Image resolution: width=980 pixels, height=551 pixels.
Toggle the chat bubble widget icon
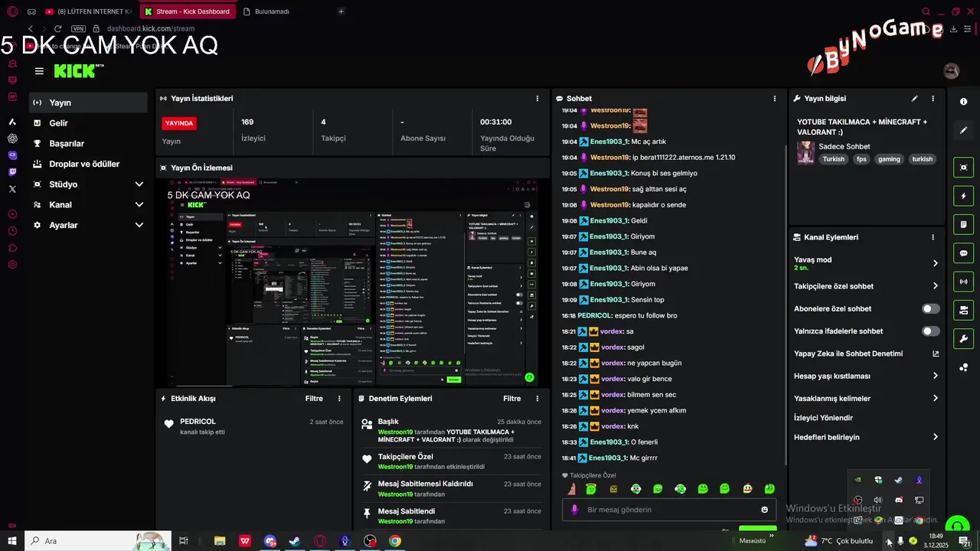(x=963, y=253)
